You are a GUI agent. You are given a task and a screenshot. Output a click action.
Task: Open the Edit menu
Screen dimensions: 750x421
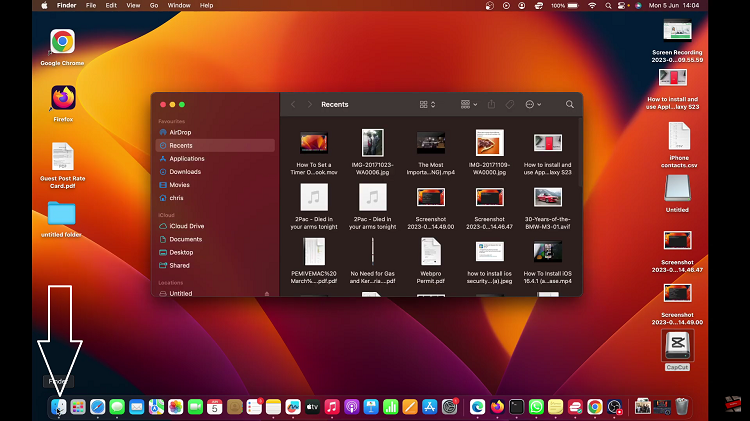click(111, 5)
